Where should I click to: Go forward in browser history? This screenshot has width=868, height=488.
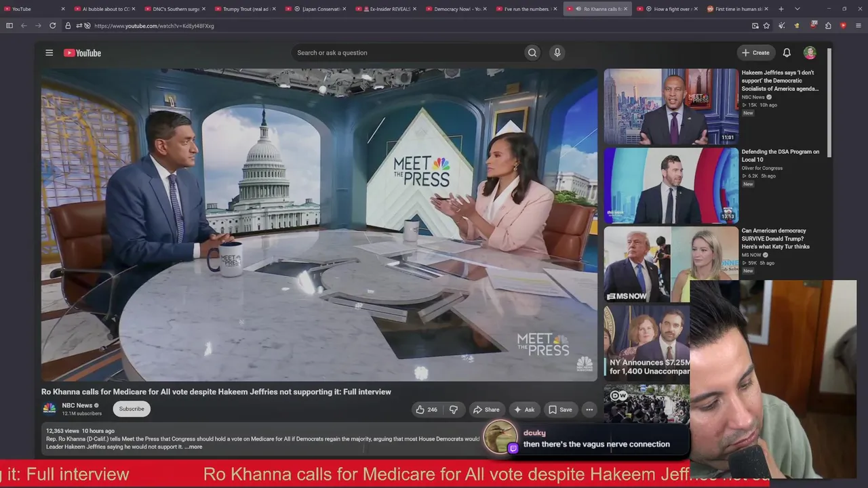38,26
